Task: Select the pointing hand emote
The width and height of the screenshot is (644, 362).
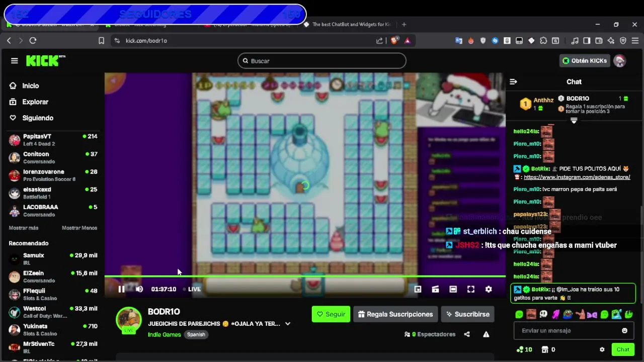Action: coord(580,315)
